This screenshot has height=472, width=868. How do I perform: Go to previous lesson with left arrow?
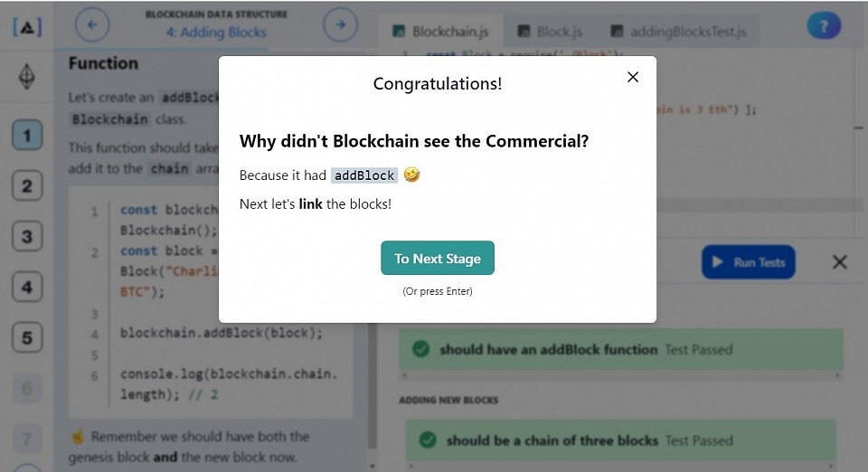(92, 24)
